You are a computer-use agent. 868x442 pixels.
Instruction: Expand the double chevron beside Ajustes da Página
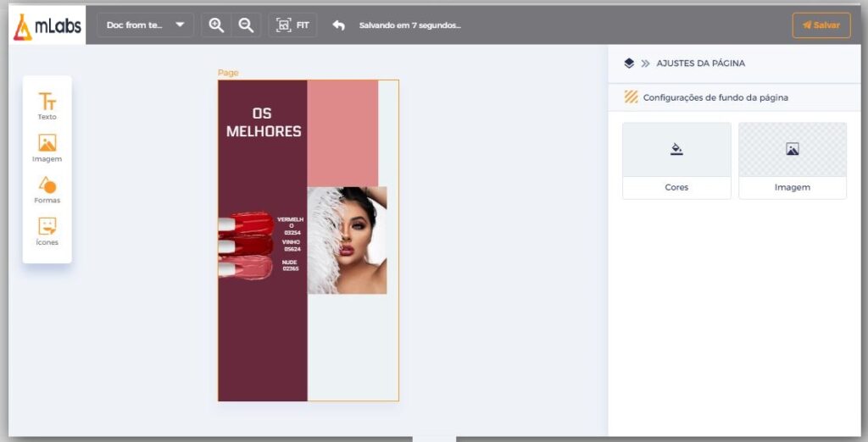[645, 63]
